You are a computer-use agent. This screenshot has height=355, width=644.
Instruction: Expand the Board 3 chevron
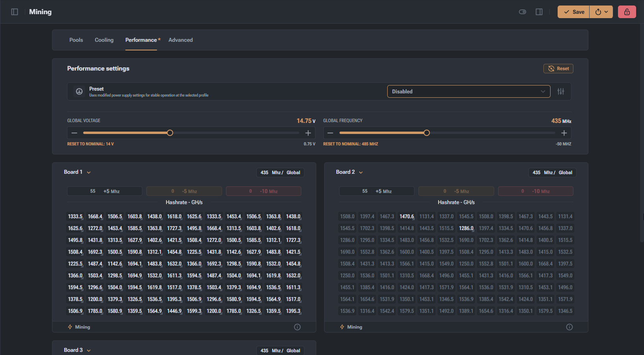89,351
